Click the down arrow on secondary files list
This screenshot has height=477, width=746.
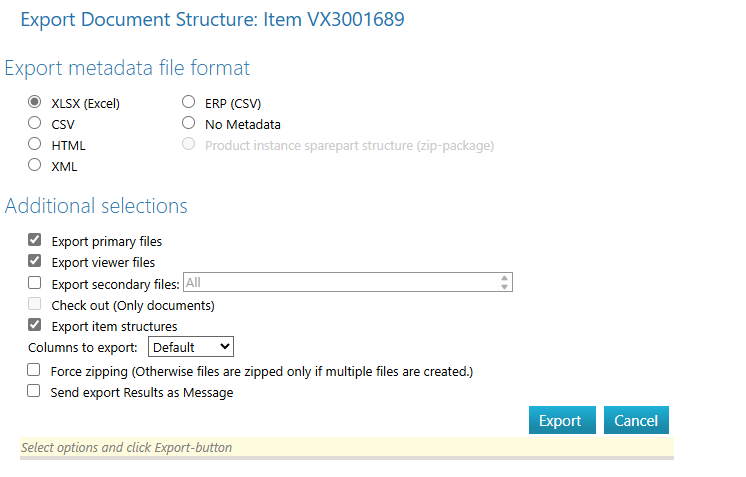(505, 288)
